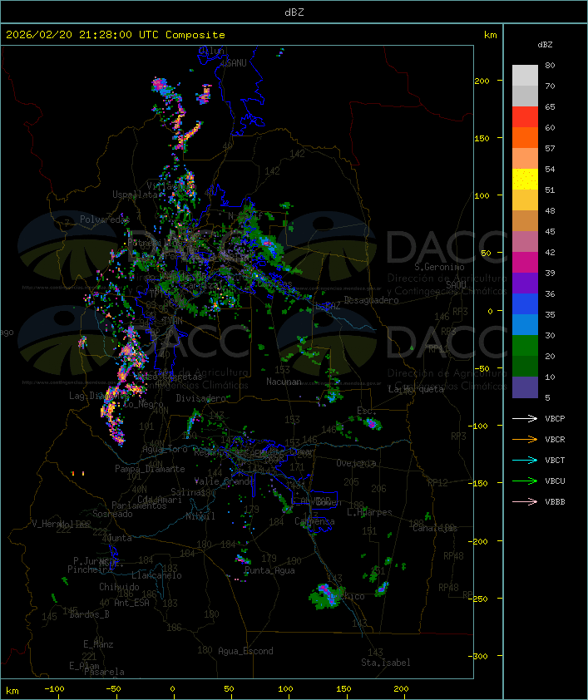588x700 pixels.
Task: Click the Parlamentos place label
Action: click(139, 505)
